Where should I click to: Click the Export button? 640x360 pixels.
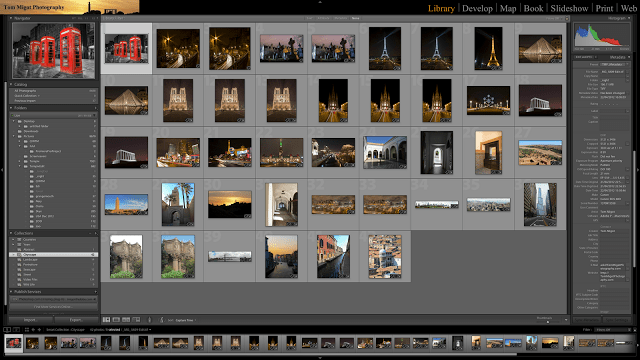76,320
